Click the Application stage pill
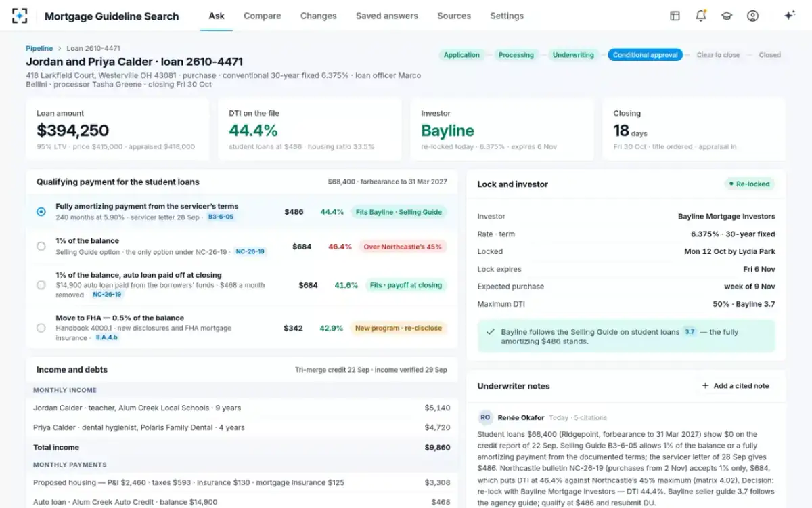812x508 pixels. tap(461, 55)
